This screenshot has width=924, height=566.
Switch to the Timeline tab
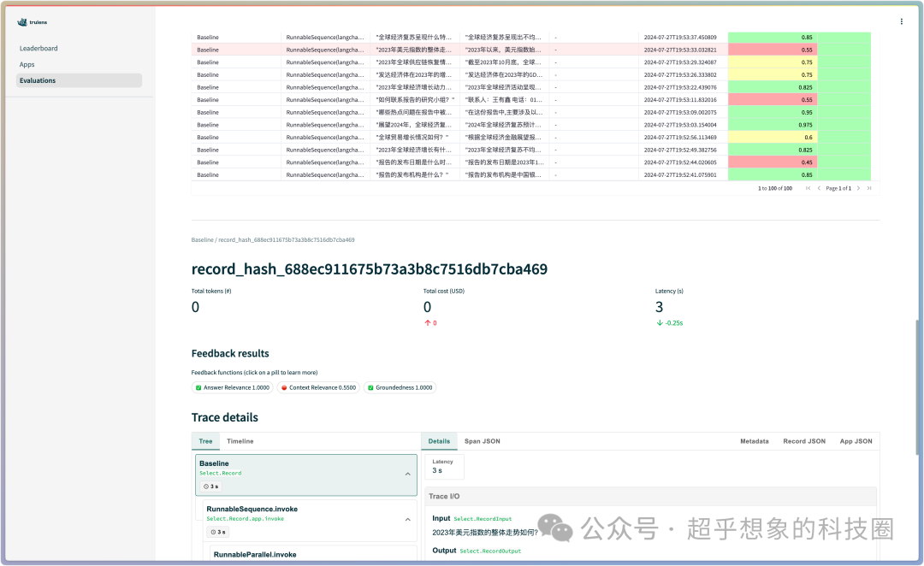(x=240, y=441)
